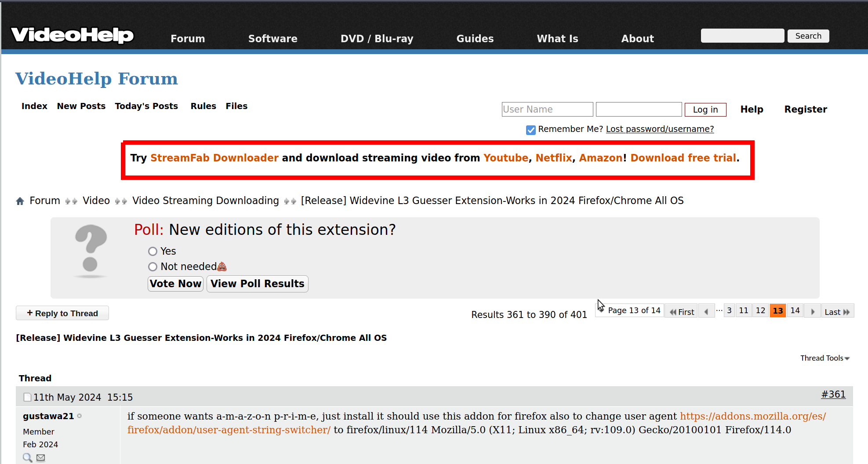The width and height of the screenshot is (868, 464).
Task: Focus the site search field
Action: pyautogui.click(x=742, y=36)
